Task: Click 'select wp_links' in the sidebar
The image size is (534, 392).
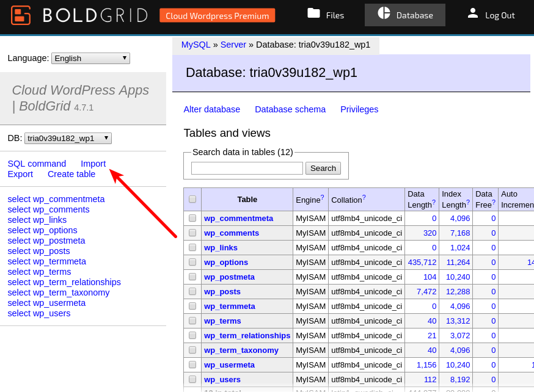Action: click(37, 220)
